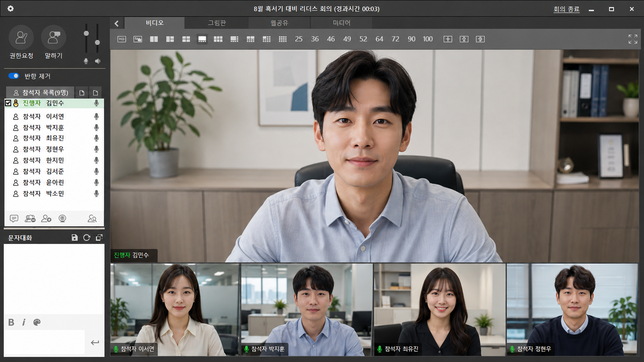Click the chat message input field

click(44, 342)
